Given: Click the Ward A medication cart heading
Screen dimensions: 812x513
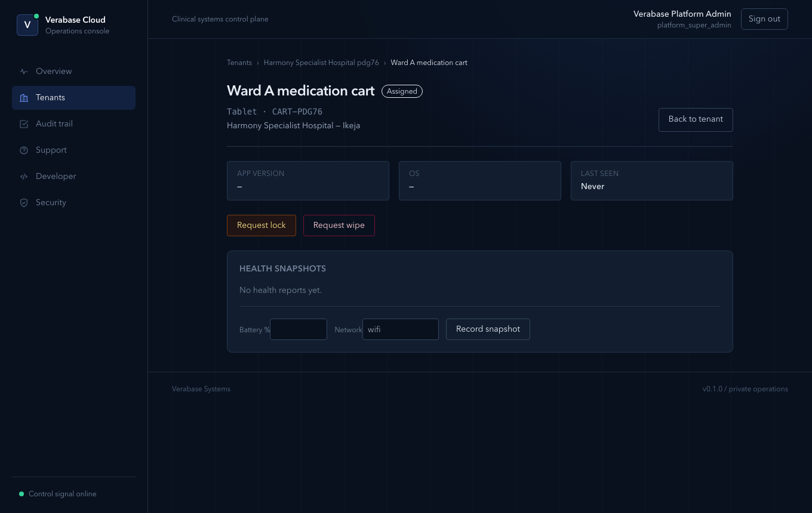Looking at the screenshot, I should click(x=301, y=91).
